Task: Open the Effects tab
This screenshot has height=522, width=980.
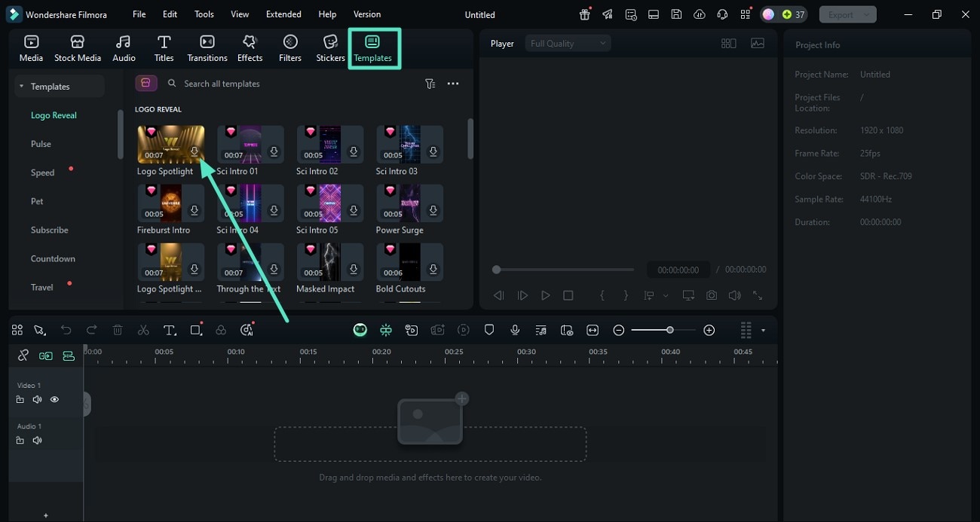Action: (250, 49)
